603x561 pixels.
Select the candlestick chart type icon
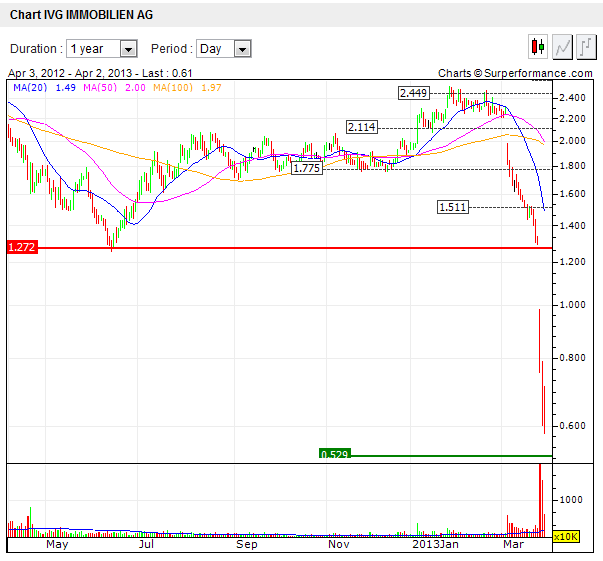[x=539, y=47]
